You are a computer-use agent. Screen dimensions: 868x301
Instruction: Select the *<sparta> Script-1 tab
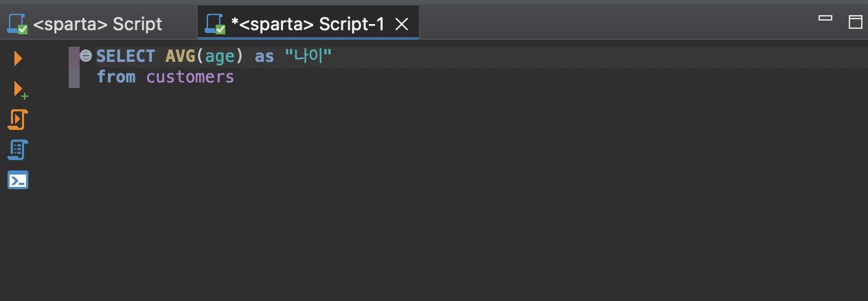click(308, 24)
